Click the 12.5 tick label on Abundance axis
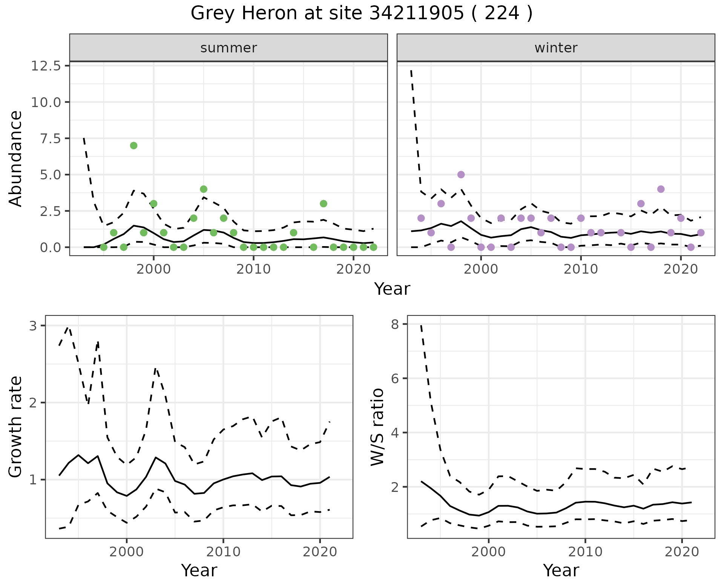 [46, 66]
